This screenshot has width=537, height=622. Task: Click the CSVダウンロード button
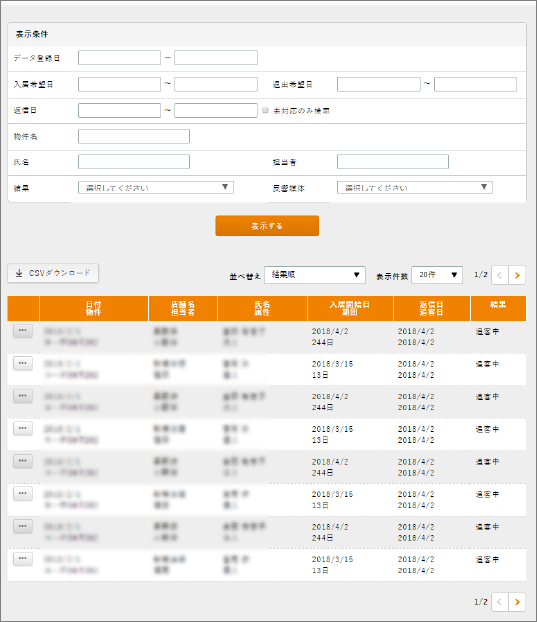click(x=53, y=273)
